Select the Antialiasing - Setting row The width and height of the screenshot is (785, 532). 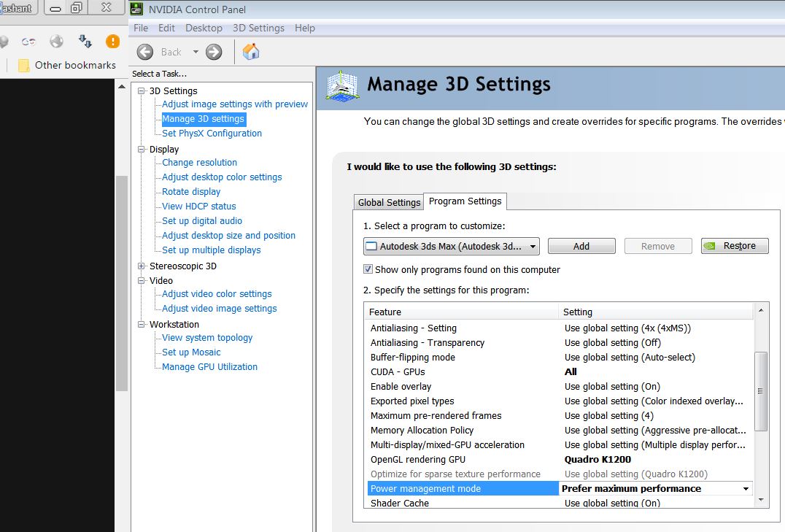560,328
